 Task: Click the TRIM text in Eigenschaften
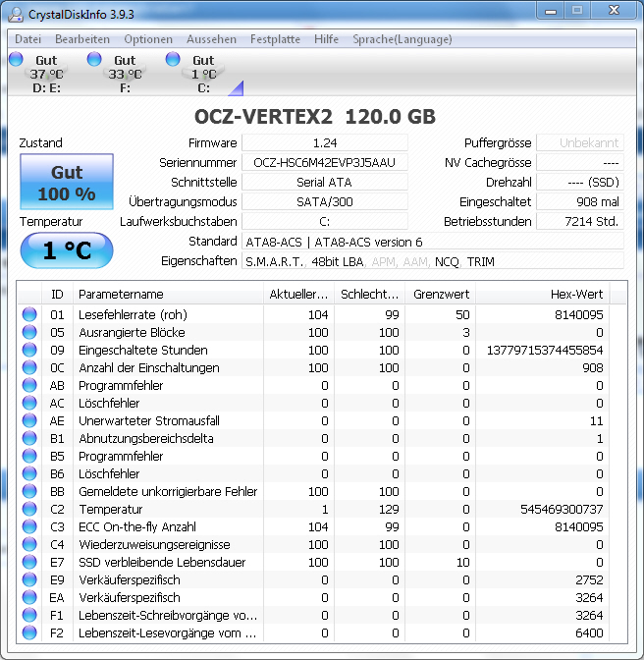(480, 262)
